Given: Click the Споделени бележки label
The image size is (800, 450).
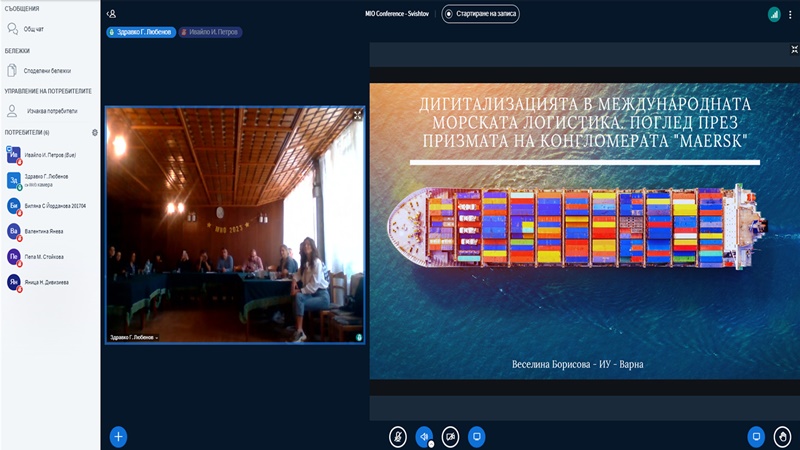Looking at the screenshot, I should pyautogui.click(x=47, y=70).
